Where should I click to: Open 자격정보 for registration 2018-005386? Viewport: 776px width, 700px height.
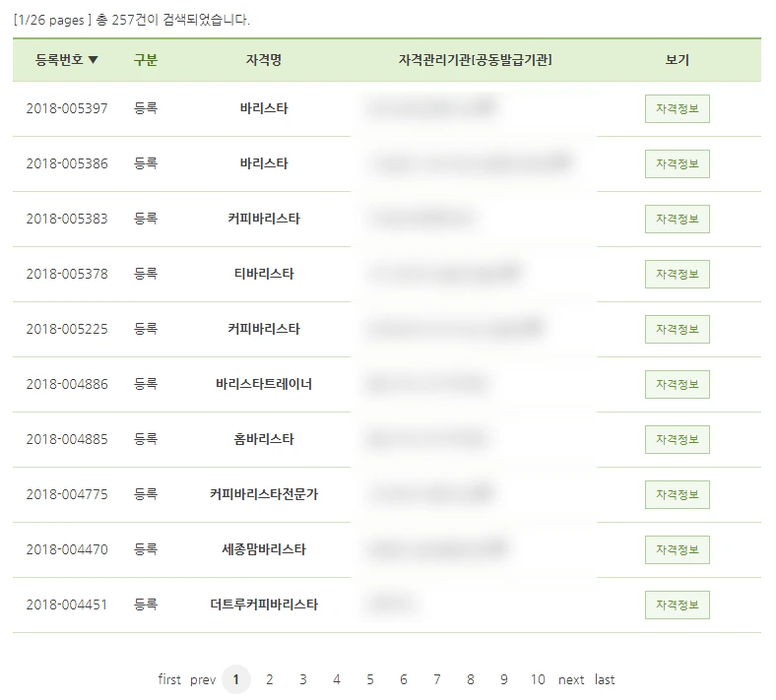[677, 163]
